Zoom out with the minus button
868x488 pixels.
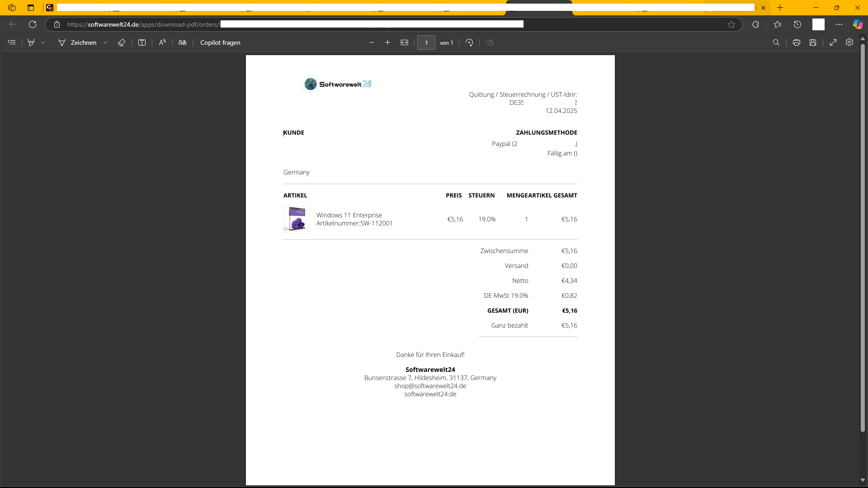tap(372, 42)
